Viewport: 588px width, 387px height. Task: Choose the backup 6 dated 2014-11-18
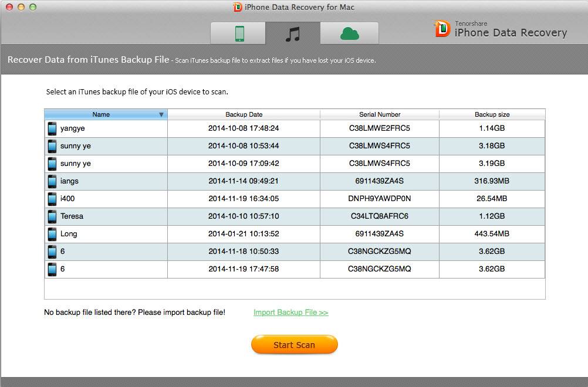[244, 252]
